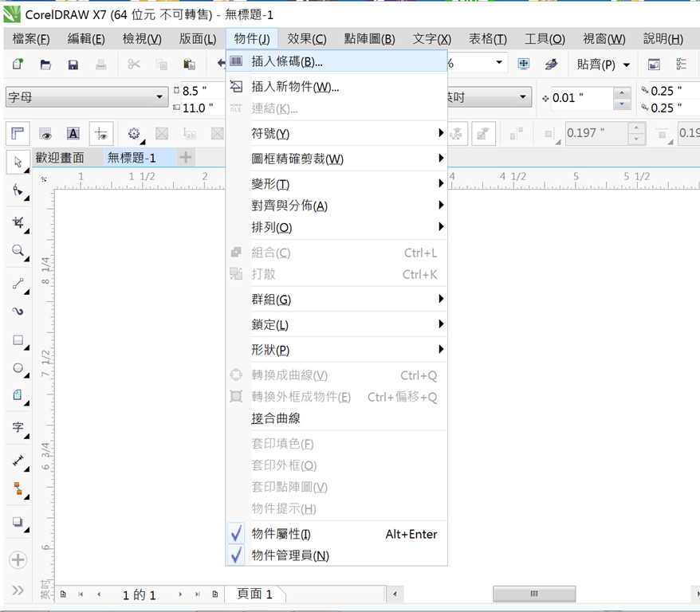Expand the 圖框精確剪裁(W) submenu
The image size is (700, 612).
point(336,159)
